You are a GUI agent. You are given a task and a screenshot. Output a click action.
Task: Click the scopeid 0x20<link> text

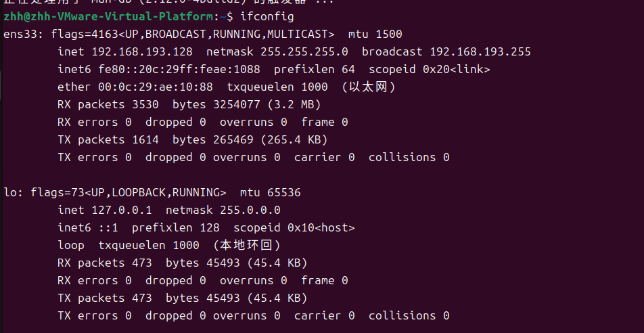click(x=429, y=69)
